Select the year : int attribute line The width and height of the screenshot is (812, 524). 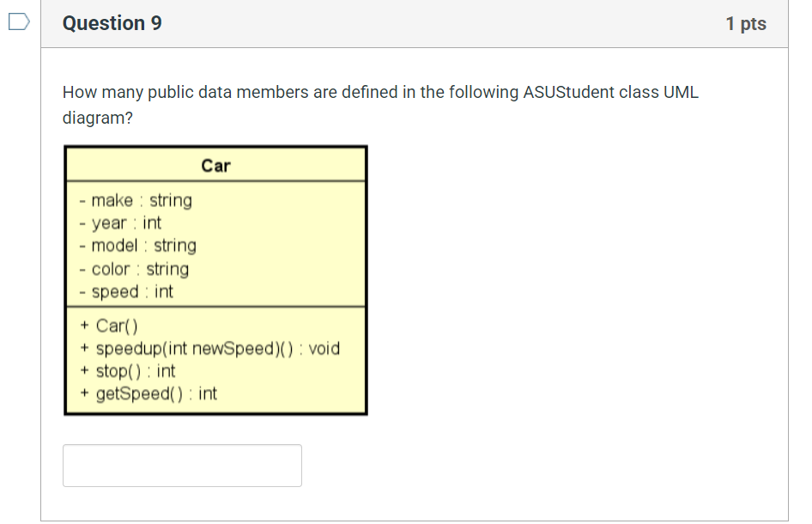click(124, 222)
